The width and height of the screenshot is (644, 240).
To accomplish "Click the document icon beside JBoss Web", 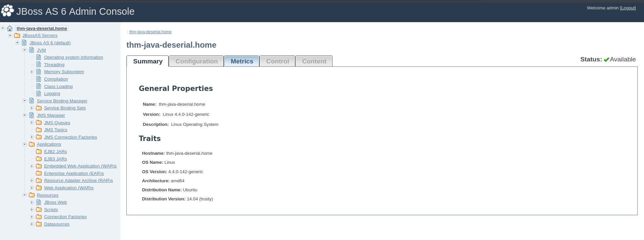I will coord(39,202).
